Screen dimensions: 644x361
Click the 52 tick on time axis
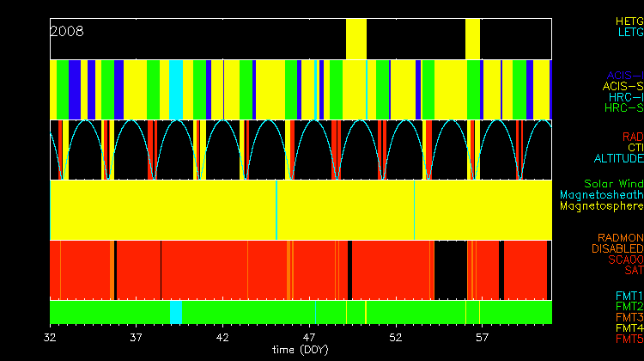[396, 338]
